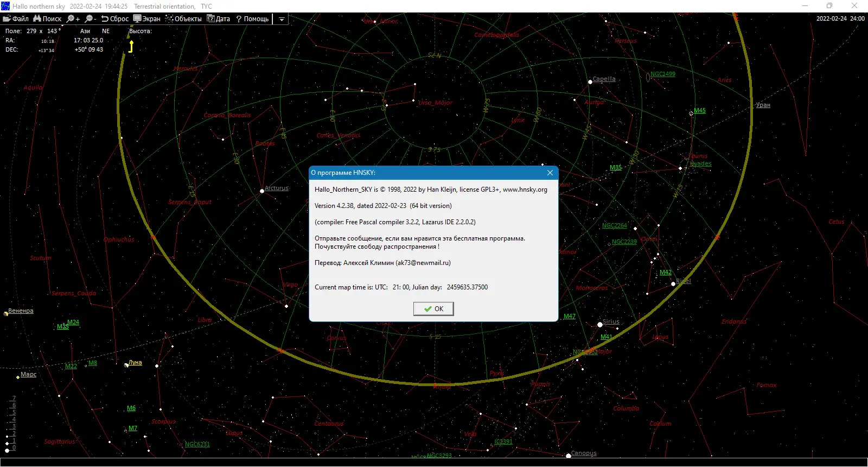Screen dimensions: 868x467
Task: Click the M47 object label
Action: click(570, 317)
